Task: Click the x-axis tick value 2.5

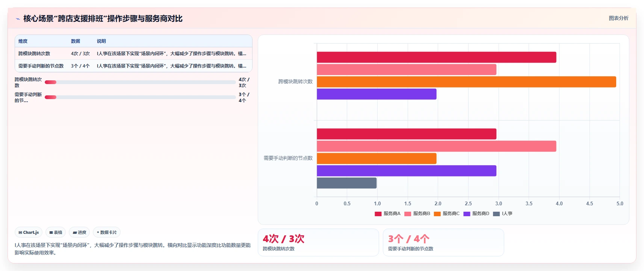Action: coord(468,203)
